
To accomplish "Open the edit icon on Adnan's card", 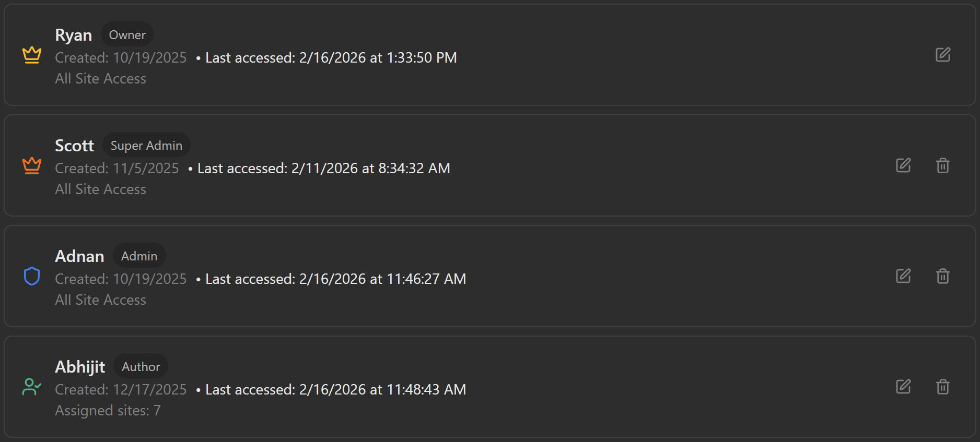I will coord(904,276).
